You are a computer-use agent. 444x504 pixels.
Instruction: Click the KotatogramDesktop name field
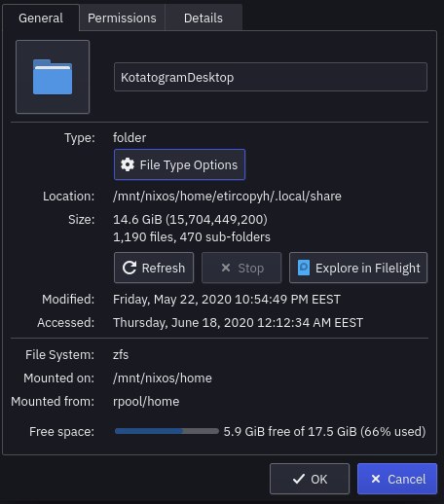click(271, 77)
